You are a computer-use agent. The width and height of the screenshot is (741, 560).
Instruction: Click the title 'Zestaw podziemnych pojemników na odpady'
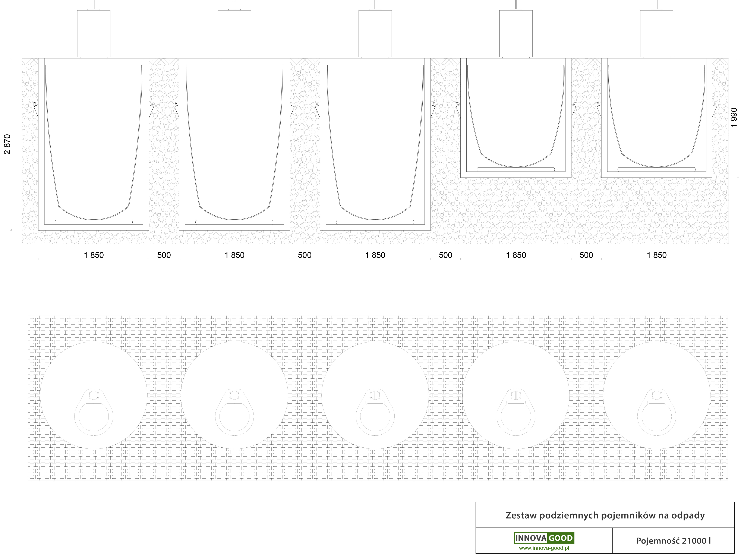605,515
